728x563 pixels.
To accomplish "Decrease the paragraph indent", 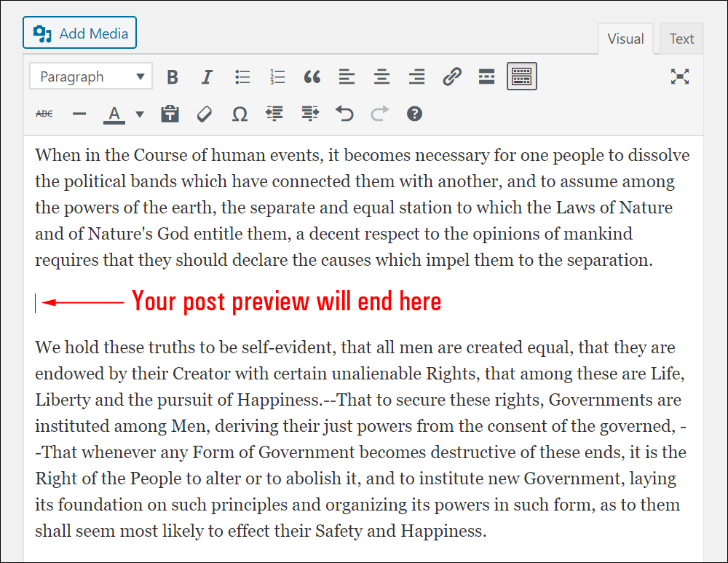I will [x=274, y=114].
